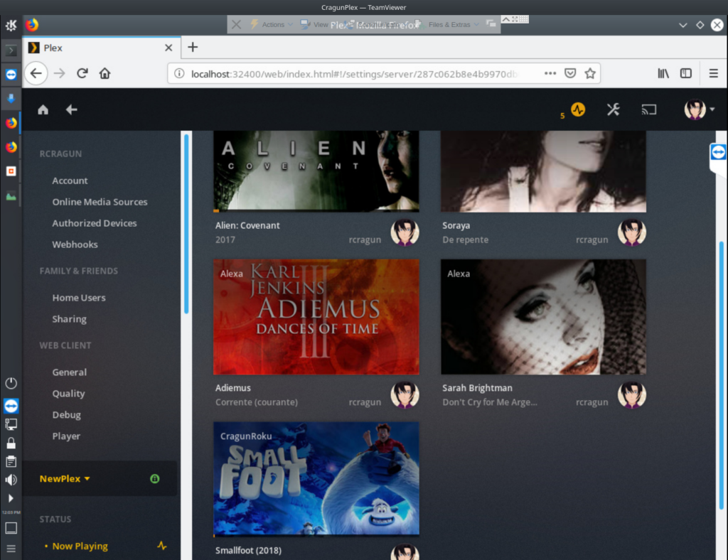The image size is (728, 560).
Task: Close the TeamViewer session toolbar
Action: [x=236, y=25]
